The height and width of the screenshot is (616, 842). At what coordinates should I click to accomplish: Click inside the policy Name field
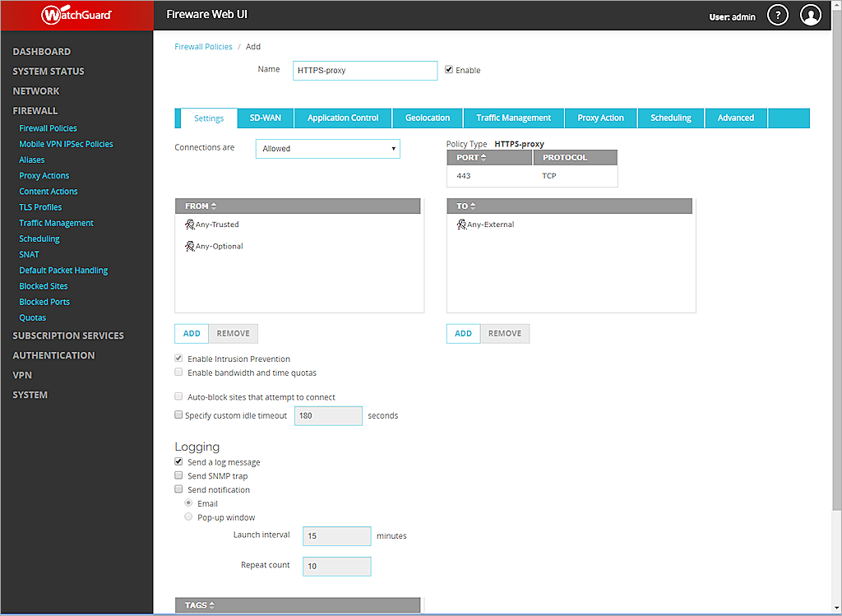(x=364, y=70)
